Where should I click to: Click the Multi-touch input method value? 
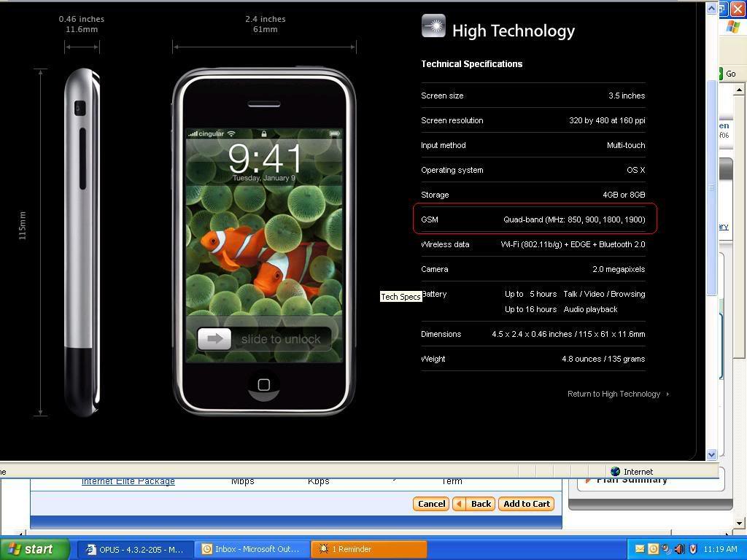(x=626, y=145)
